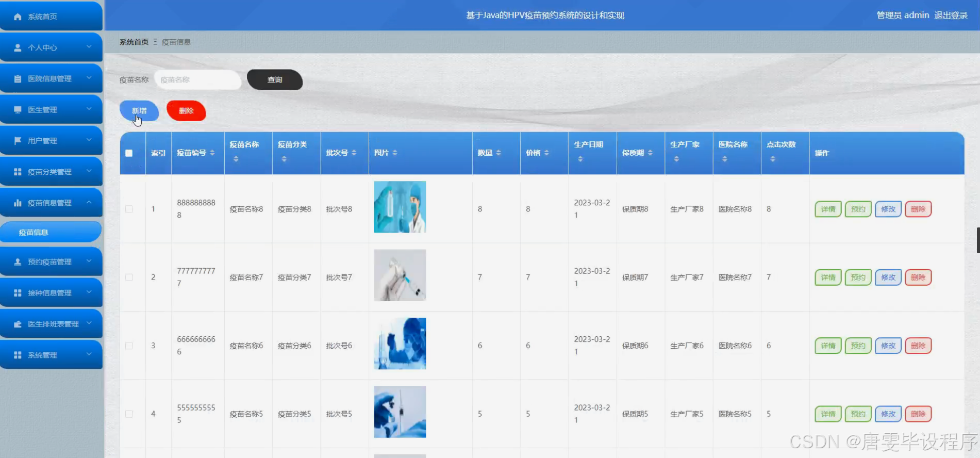Viewport: 980px width, 458px height.
Task: Sort by 点击次数 column arrows
Action: pos(772,159)
